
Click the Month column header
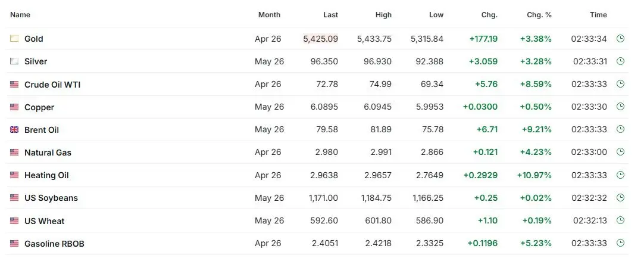tap(269, 15)
